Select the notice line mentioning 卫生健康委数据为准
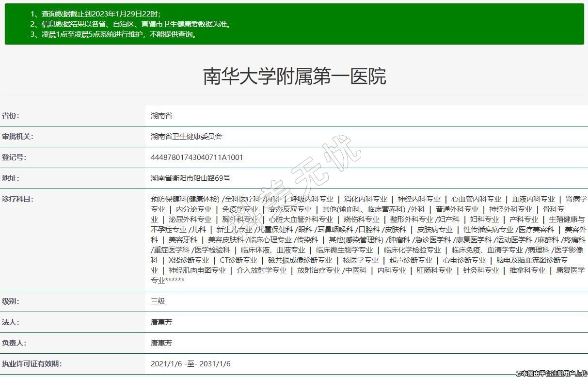 [x=131, y=24]
